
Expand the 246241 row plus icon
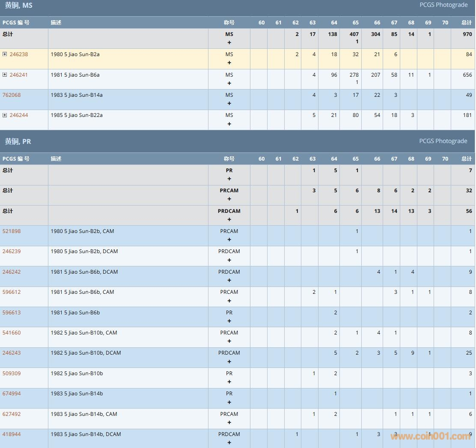5,75
